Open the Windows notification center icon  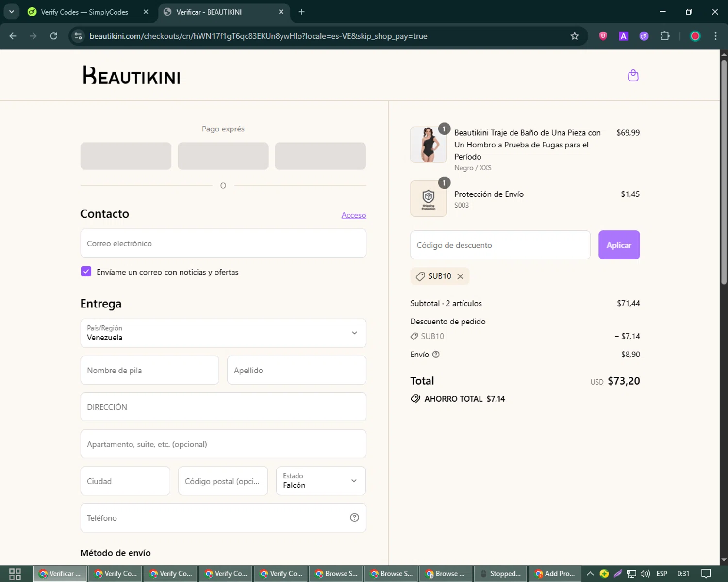(706, 574)
